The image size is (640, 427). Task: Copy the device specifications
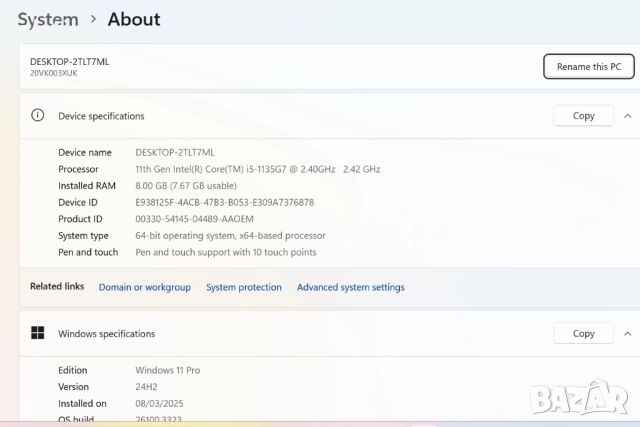click(x=583, y=116)
